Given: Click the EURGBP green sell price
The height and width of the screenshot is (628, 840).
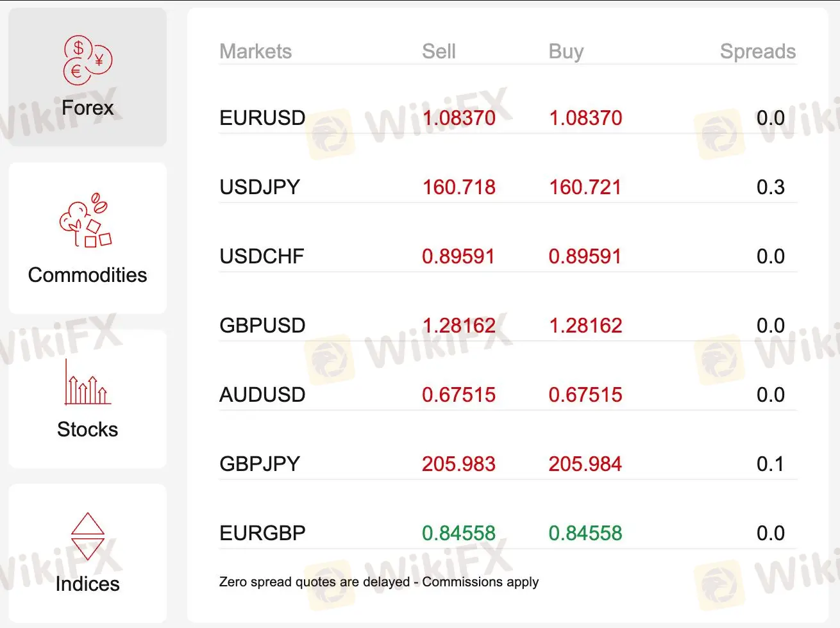Looking at the screenshot, I should [x=458, y=533].
